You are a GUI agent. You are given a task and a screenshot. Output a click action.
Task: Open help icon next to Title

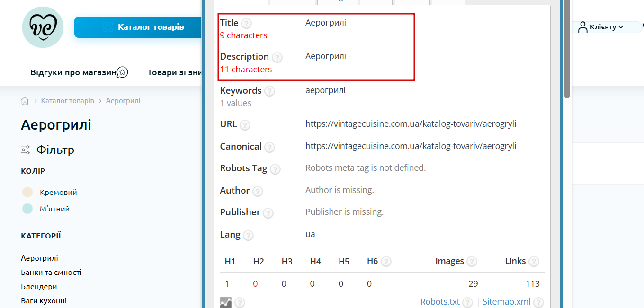click(246, 23)
